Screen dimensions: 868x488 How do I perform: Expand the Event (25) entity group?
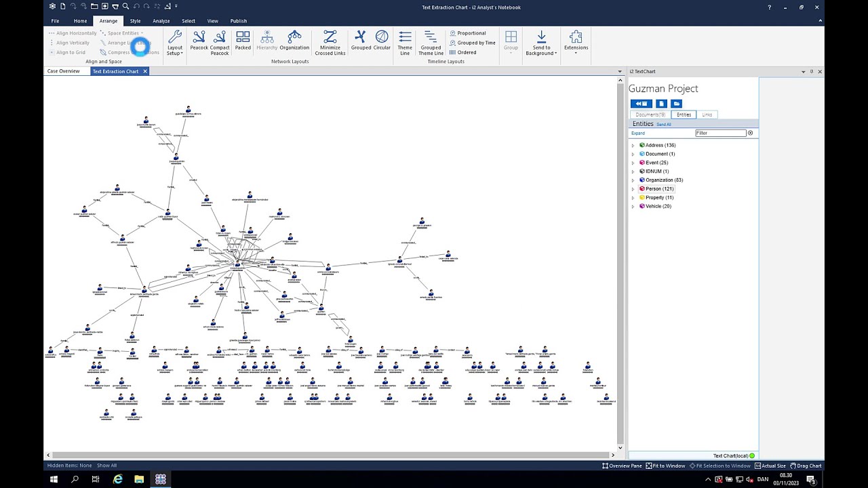(633, 163)
